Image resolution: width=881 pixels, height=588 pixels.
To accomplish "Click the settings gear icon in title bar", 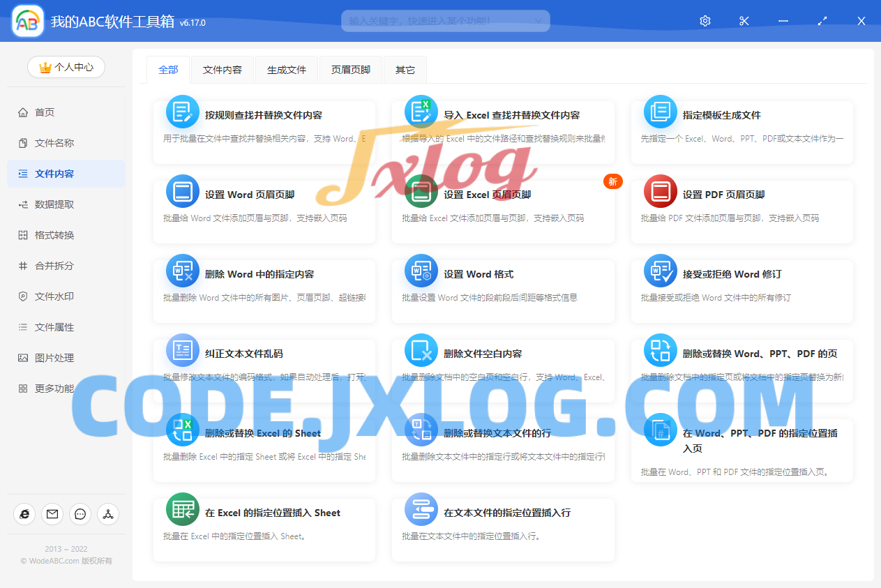I will [x=705, y=21].
